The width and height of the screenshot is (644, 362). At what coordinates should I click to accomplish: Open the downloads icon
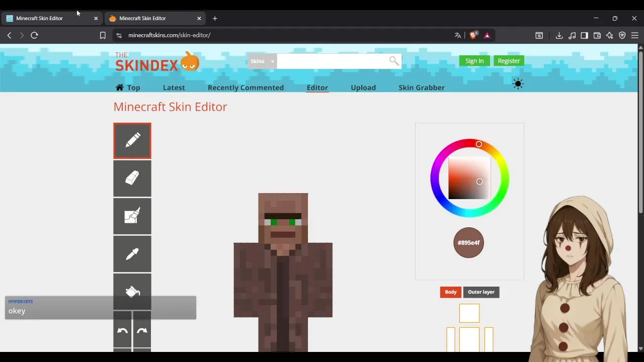pos(559,35)
